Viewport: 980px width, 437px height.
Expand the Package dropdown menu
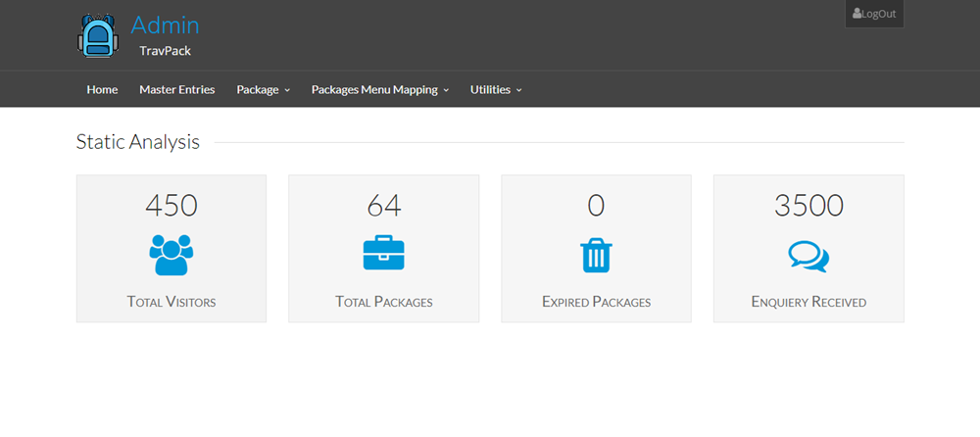[x=264, y=89]
